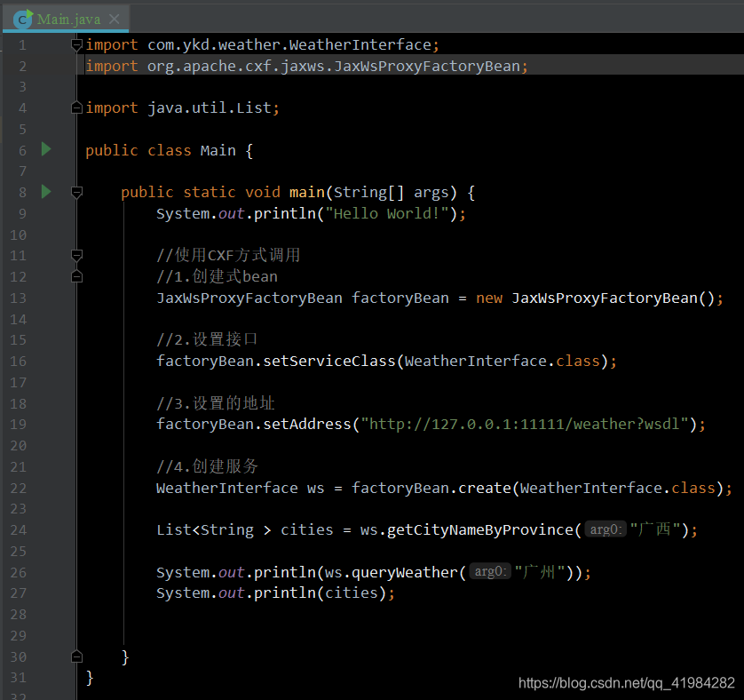The width and height of the screenshot is (744, 700).
Task: Click JaxWsProxyFactoryBean in the import on line 2
Action: click(x=427, y=66)
